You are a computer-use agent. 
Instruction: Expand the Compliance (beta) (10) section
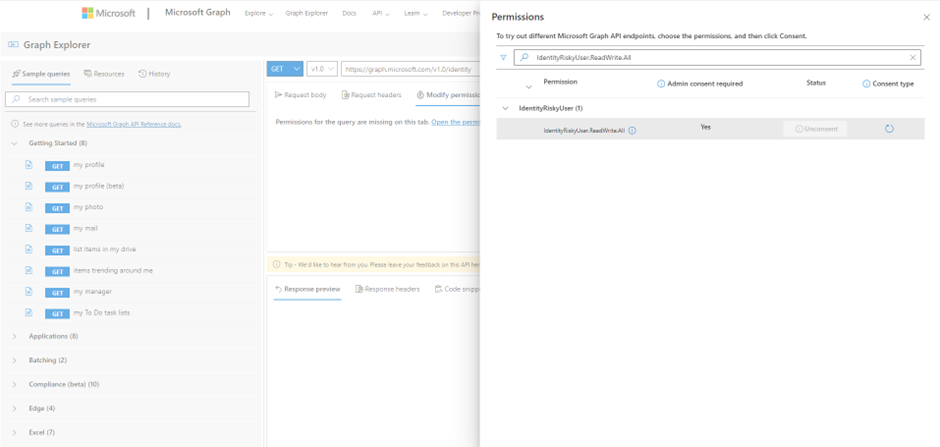click(x=14, y=384)
